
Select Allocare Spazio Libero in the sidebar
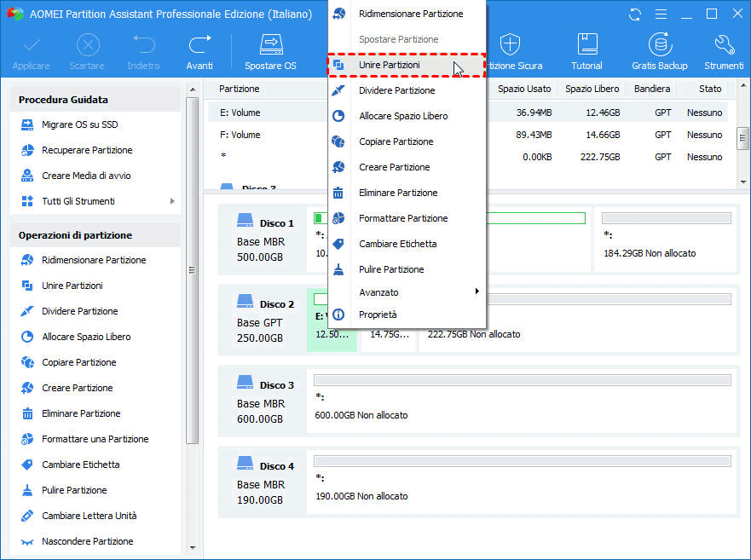tap(86, 337)
